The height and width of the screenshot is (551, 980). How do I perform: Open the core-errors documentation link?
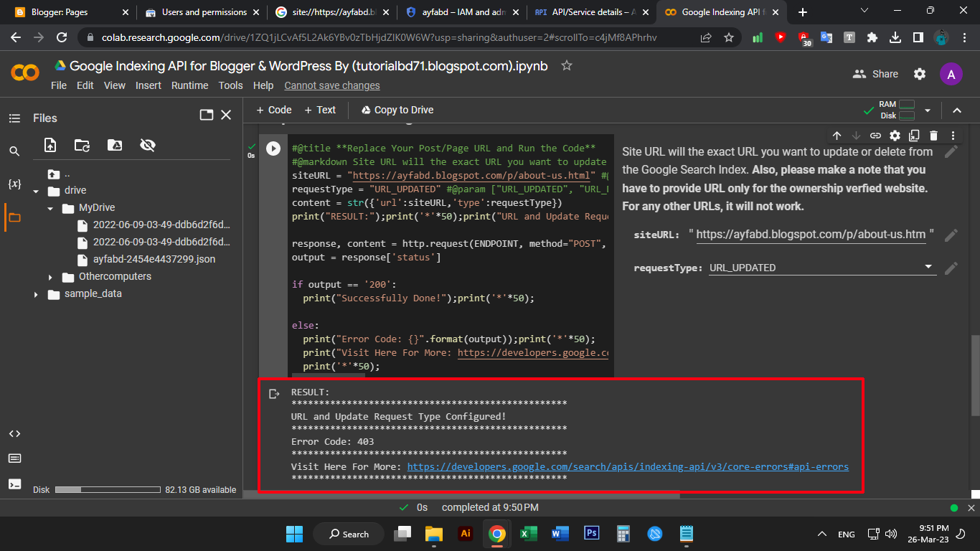click(x=628, y=466)
